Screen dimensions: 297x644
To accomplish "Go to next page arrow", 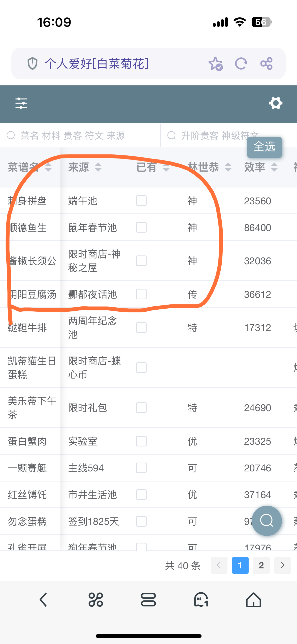I will tap(283, 565).
